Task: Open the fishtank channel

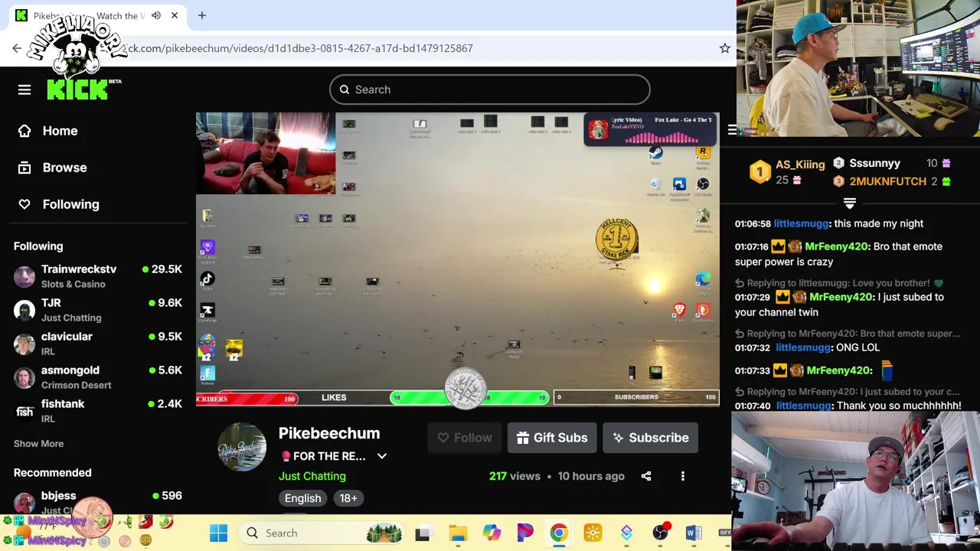Action: pyautogui.click(x=98, y=411)
